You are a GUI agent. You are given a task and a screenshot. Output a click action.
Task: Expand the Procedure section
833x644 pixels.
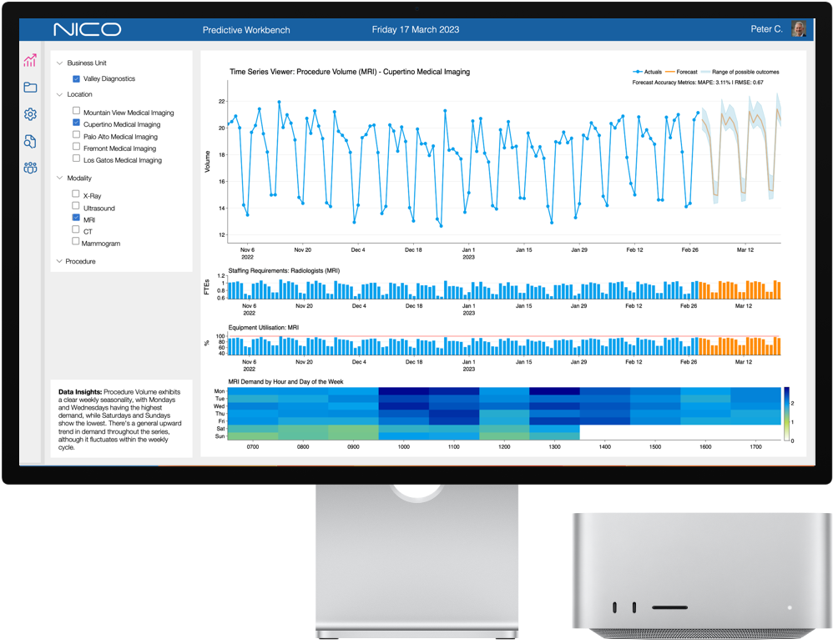(x=59, y=262)
